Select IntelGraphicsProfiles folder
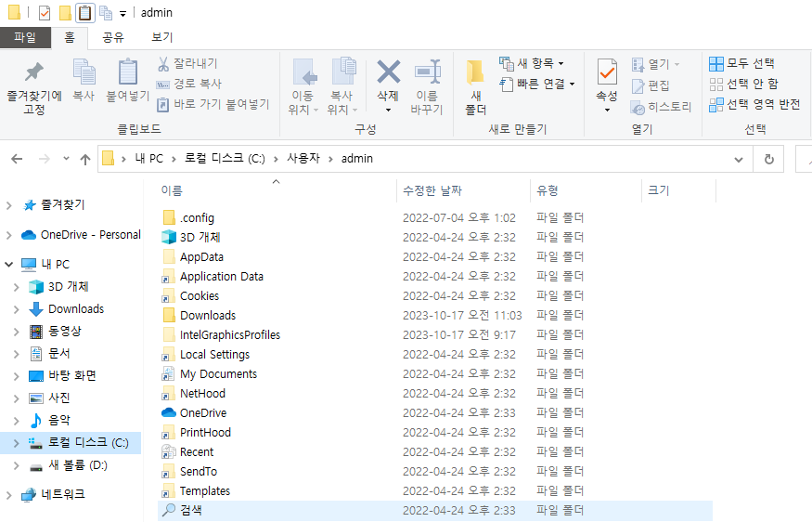This screenshot has height=522, width=812. 230,335
